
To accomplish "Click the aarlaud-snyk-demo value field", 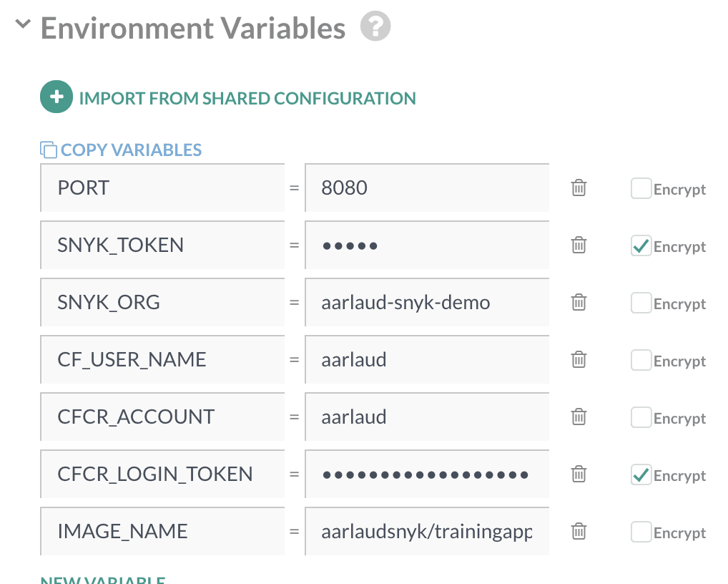I will click(427, 302).
